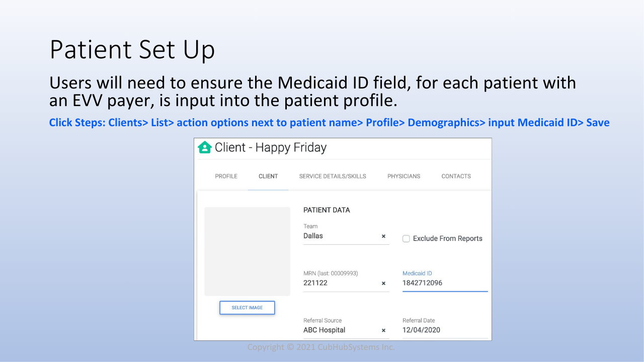Select the CLIENT tab
Viewport: 644px width, 362px height.
click(268, 176)
